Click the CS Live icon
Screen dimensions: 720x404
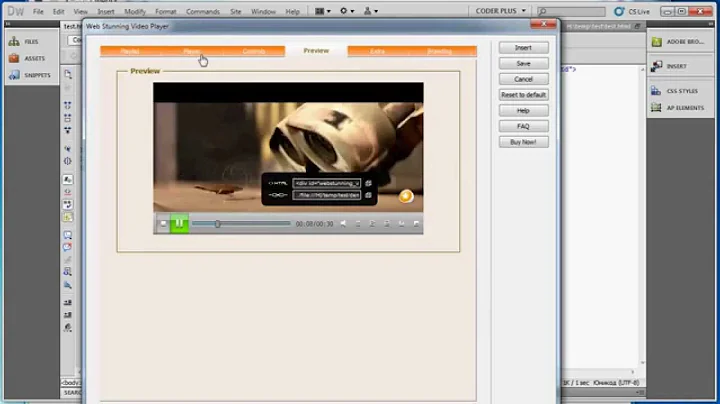(x=632, y=11)
